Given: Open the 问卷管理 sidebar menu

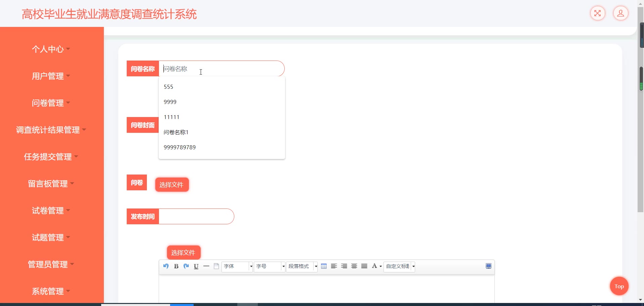Looking at the screenshot, I should coord(51,103).
